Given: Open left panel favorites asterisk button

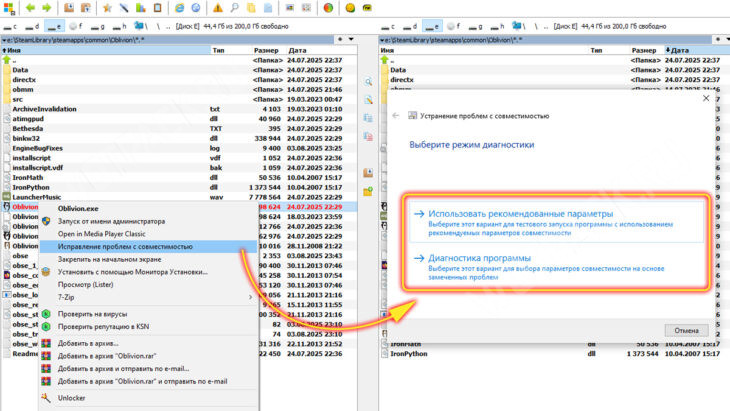Looking at the screenshot, I should pyautogui.click(x=340, y=40).
